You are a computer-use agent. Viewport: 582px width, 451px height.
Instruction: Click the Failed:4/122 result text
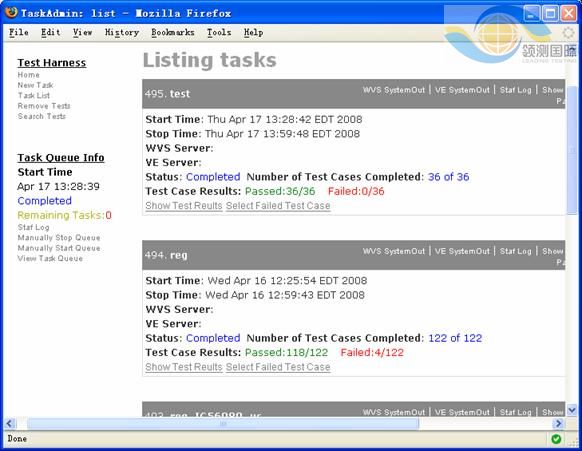(372, 353)
